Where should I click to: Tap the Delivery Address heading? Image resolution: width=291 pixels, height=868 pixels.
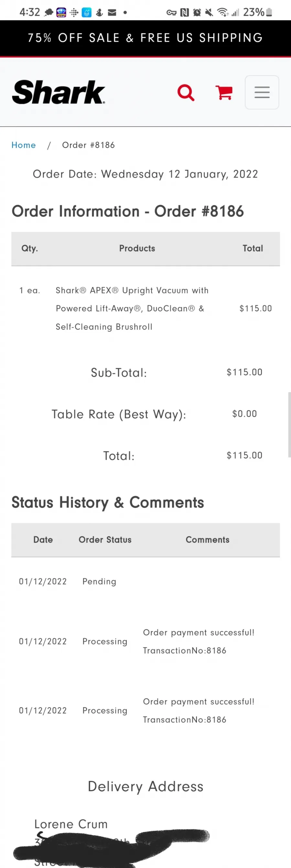pyautogui.click(x=146, y=786)
